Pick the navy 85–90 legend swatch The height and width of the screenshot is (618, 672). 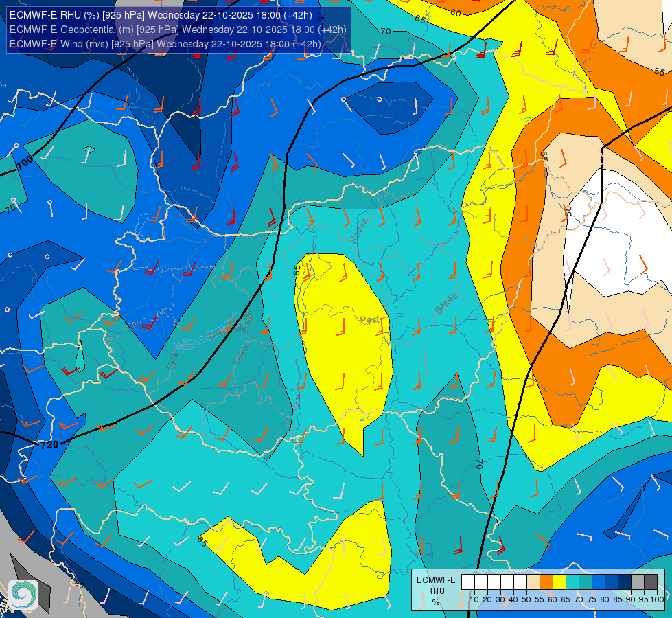(625, 582)
